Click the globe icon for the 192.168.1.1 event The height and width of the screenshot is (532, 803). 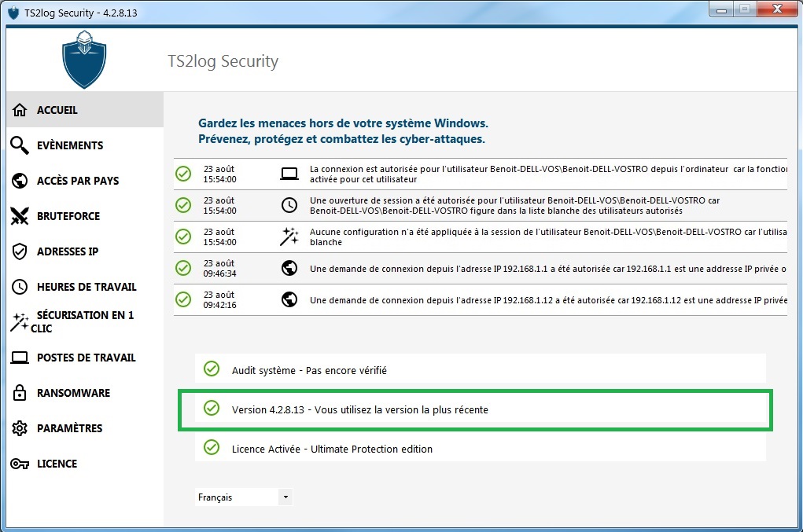click(x=289, y=268)
